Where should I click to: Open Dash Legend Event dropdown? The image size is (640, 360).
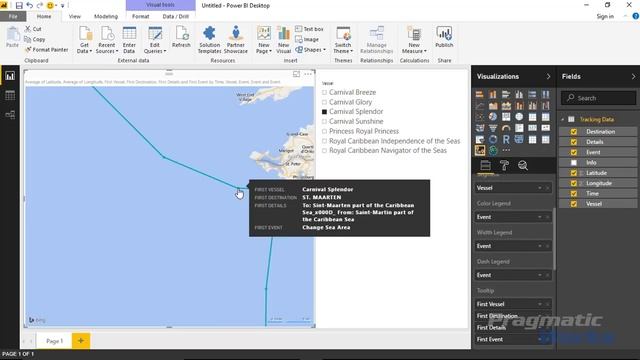pos(540,275)
